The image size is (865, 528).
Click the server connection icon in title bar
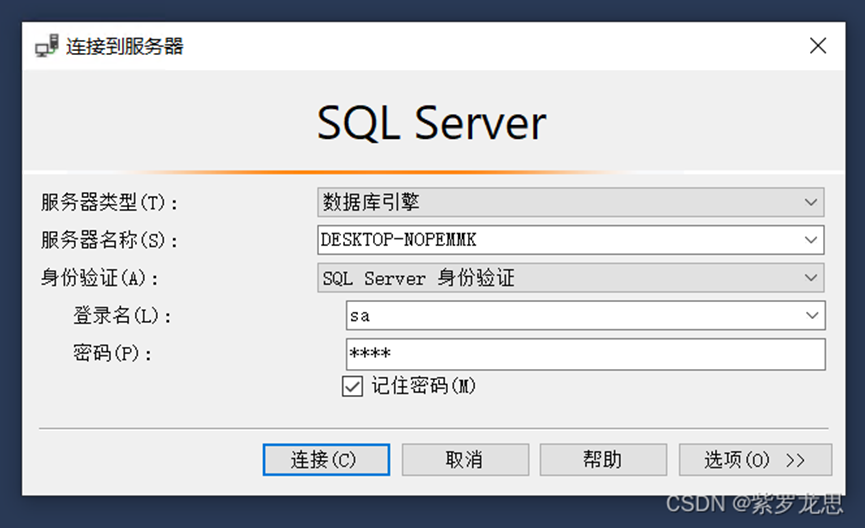pyautogui.click(x=46, y=46)
